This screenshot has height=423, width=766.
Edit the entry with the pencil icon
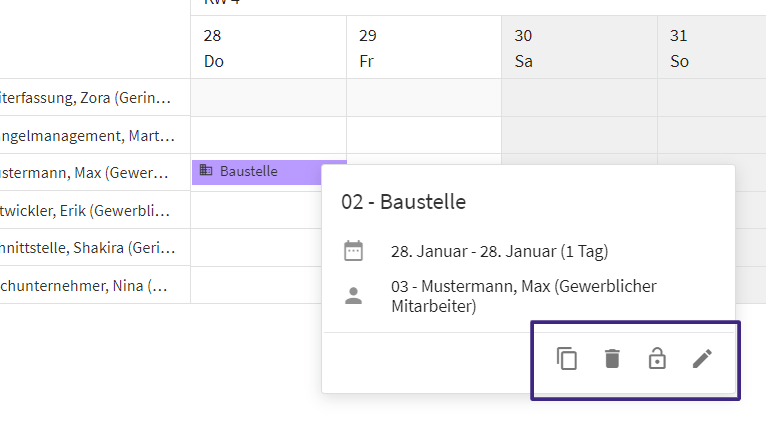(x=702, y=359)
